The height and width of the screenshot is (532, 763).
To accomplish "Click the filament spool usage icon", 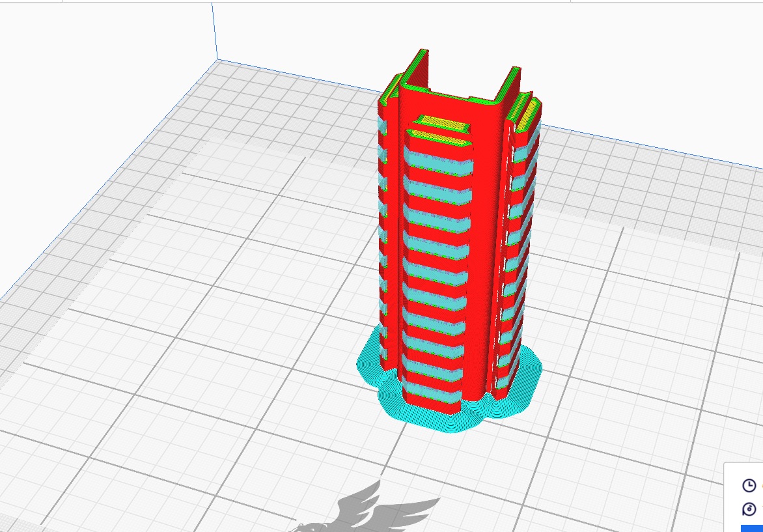I will click(749, 509).
